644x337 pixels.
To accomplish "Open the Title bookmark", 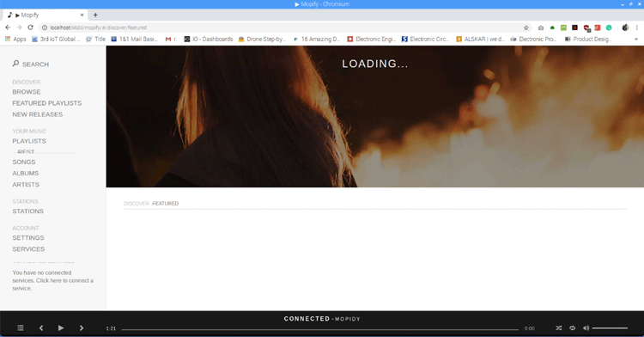I will (95, 39).
